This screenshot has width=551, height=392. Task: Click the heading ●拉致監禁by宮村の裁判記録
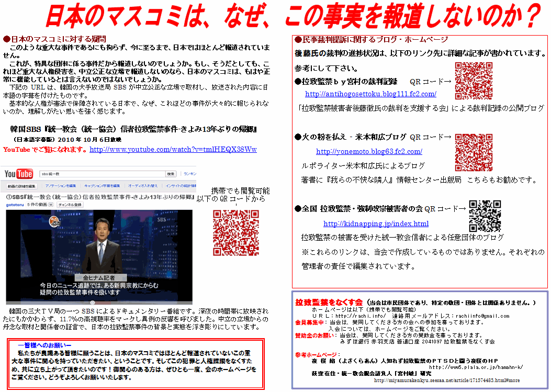point(346,82)
